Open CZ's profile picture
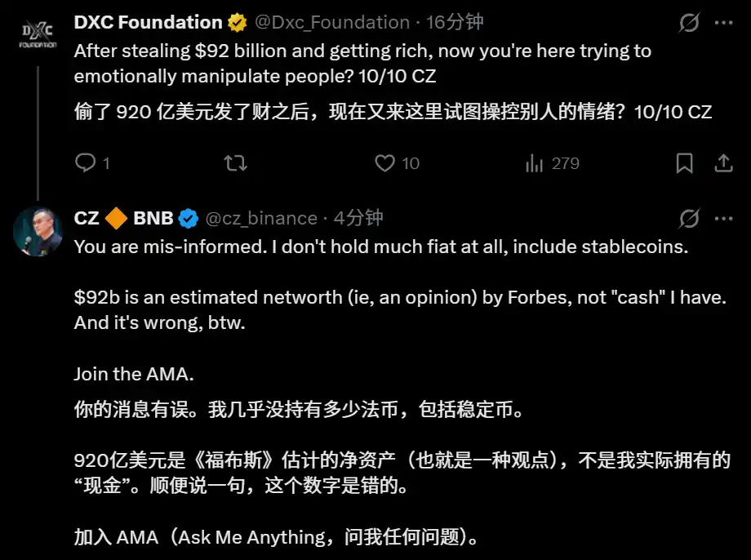This screenshot has height=560, width=751. coord(38,231)
